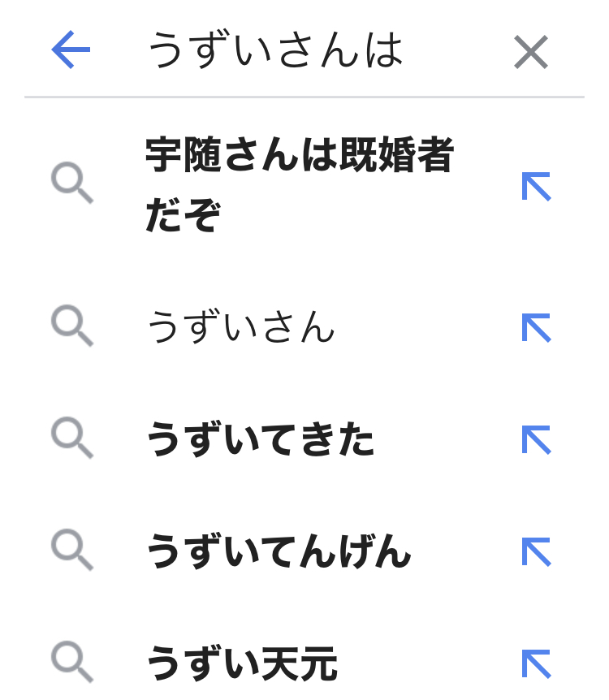Insert 宇随さんは既婚者だぞ using its arrow icon
Image resolution: width=609 pixels, height=700 pixels.
(x=536, y=186)
